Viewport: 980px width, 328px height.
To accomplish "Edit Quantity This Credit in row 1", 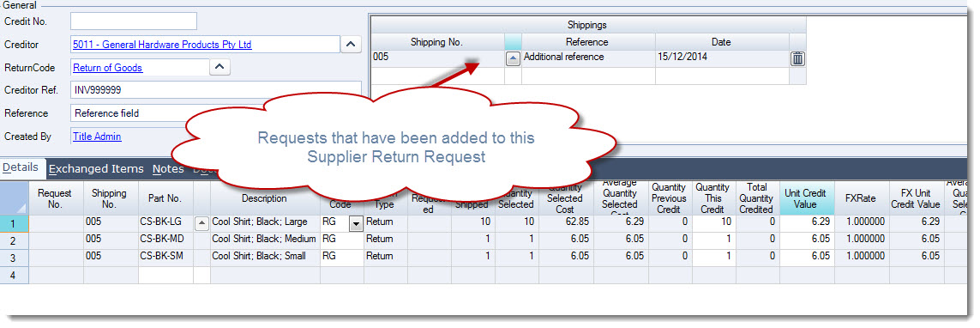I will pos(713,222).
